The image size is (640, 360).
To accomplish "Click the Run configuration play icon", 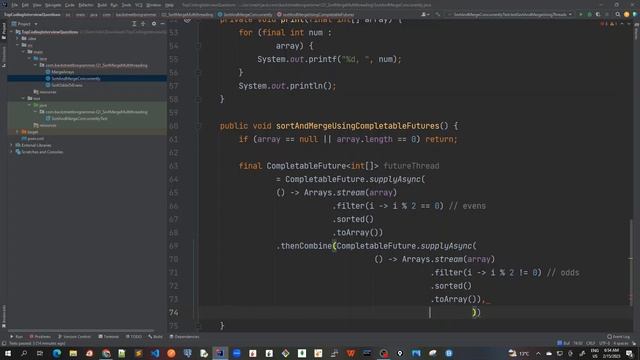I will pyautogui.click(x=581, y=14).
